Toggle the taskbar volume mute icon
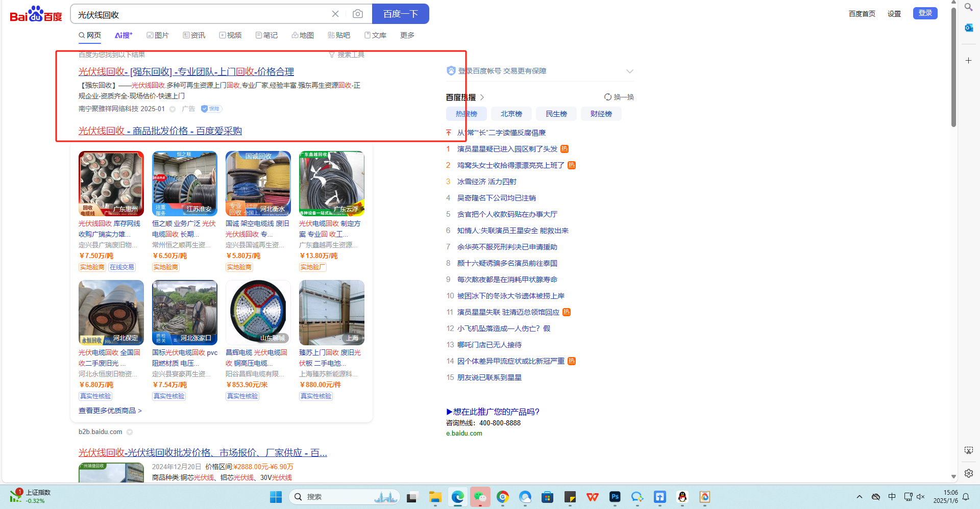980x509 pixels. [x=921, y=497]
